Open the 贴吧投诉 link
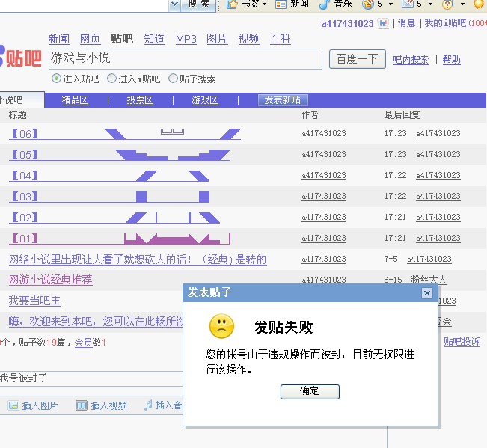487x448 pixels. click(x=462, y=342)
